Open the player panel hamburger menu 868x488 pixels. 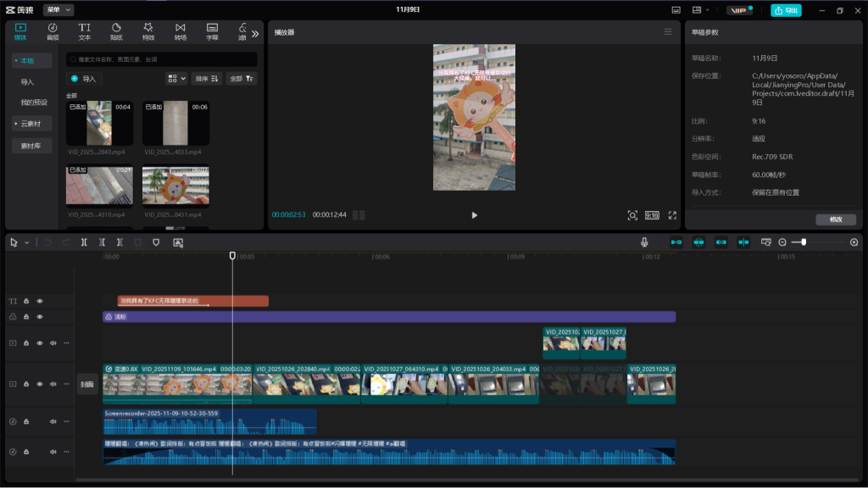click(x=668, y=32)
